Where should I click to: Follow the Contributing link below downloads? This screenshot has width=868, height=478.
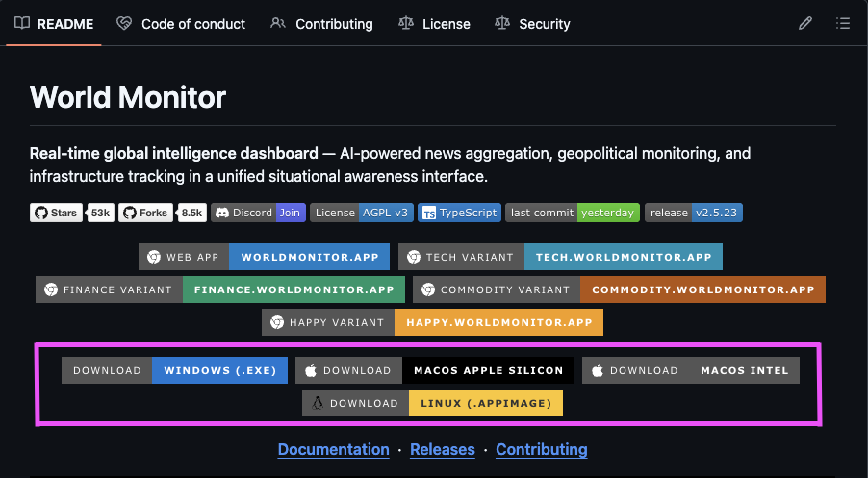(x=542, y=449)
